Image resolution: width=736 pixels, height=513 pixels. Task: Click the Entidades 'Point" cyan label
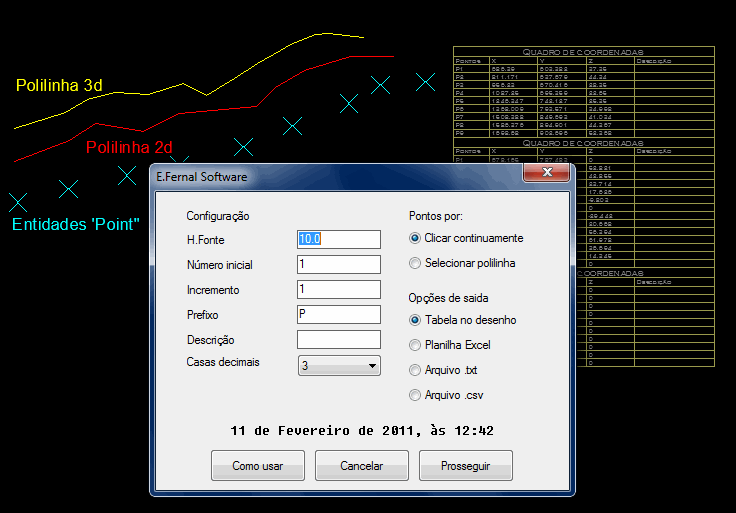(76, 224)
